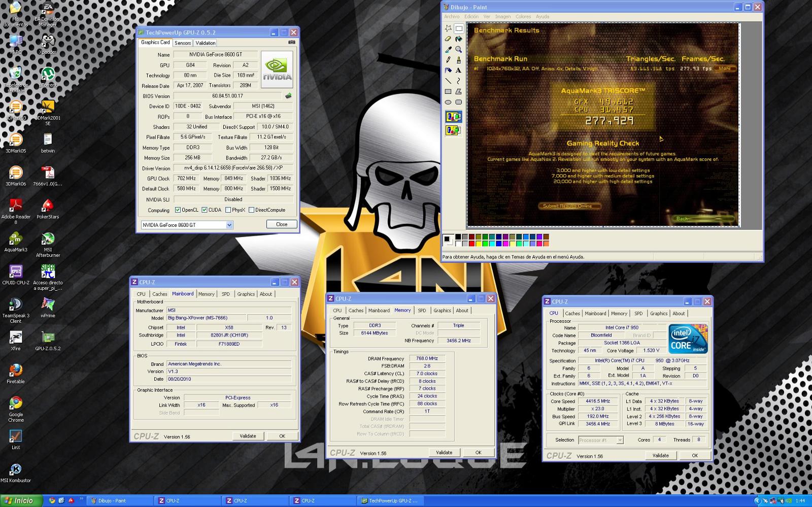This screenshot has width=812, height=507.
Task: Open the wPrime desktop icon
Action: [48, 308]
